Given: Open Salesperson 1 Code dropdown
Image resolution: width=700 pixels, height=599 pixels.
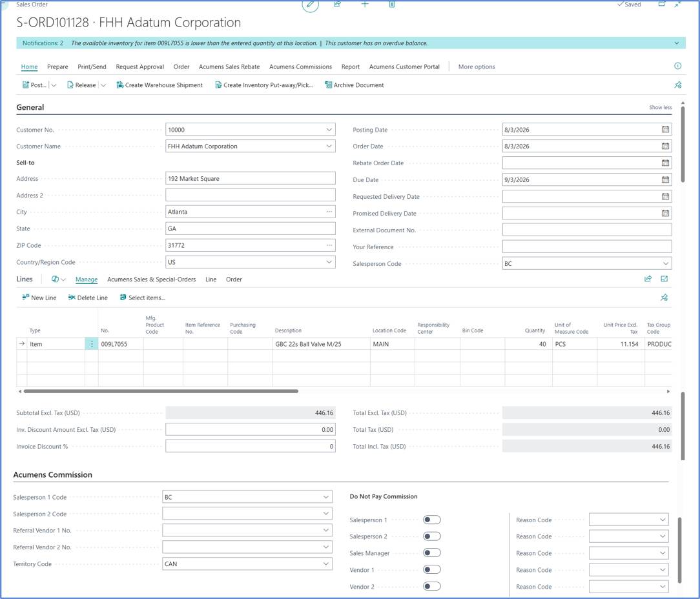Looking at the screenshot, I should tap(326, 497).
